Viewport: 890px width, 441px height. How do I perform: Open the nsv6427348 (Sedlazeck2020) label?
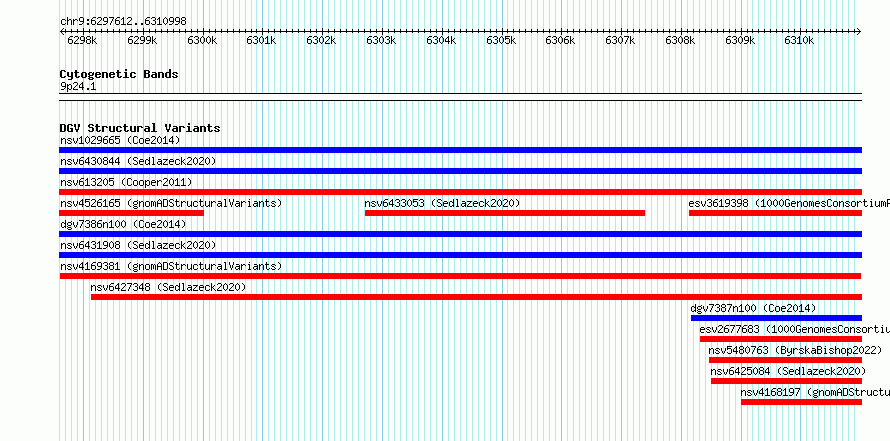[169, 287]
